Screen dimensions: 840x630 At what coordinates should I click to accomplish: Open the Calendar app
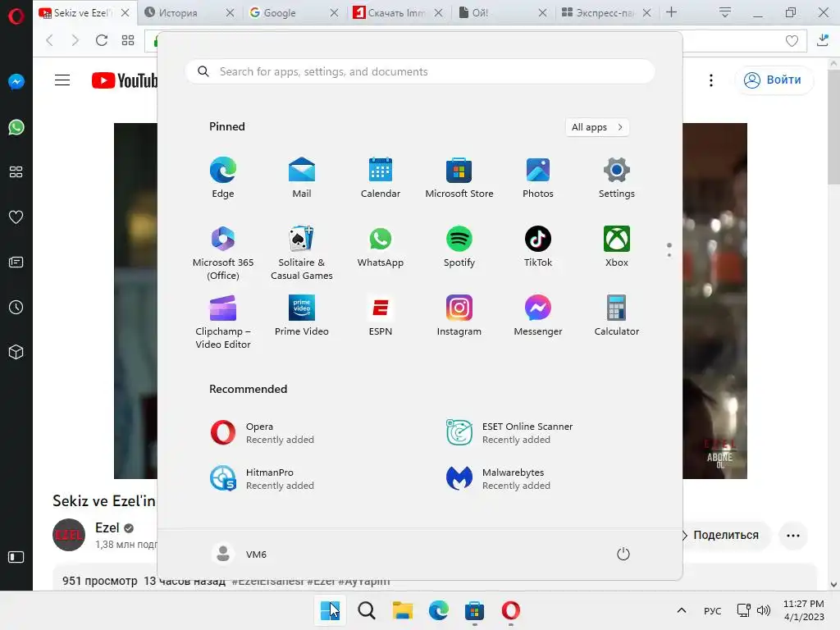pos(381,178)
